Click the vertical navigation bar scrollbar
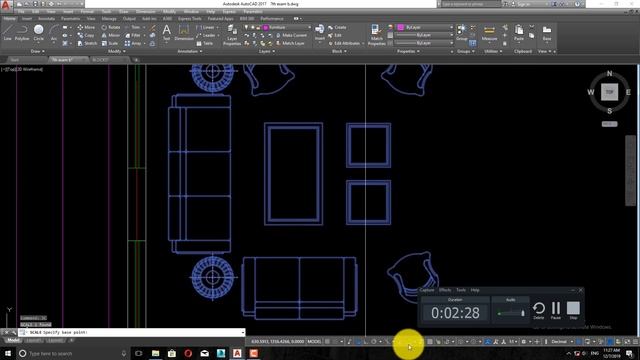Viewport: 640px width, 360px height. tap(631, 171)
